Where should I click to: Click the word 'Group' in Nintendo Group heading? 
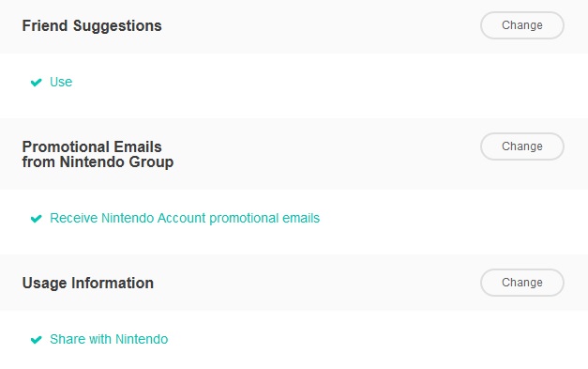(x=151, y=162)
